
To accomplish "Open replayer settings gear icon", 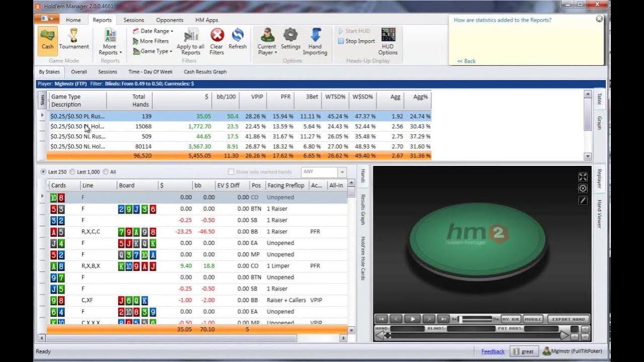I will tap(583, 189).
